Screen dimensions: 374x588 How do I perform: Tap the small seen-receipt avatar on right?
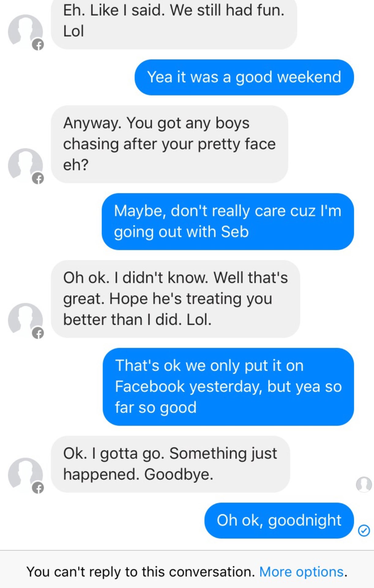[364, 484]
